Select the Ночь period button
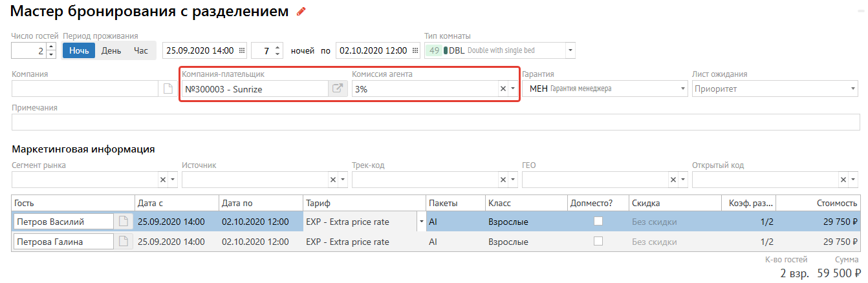The height and width of the screenshot is (283, 868). pos(79,50)
